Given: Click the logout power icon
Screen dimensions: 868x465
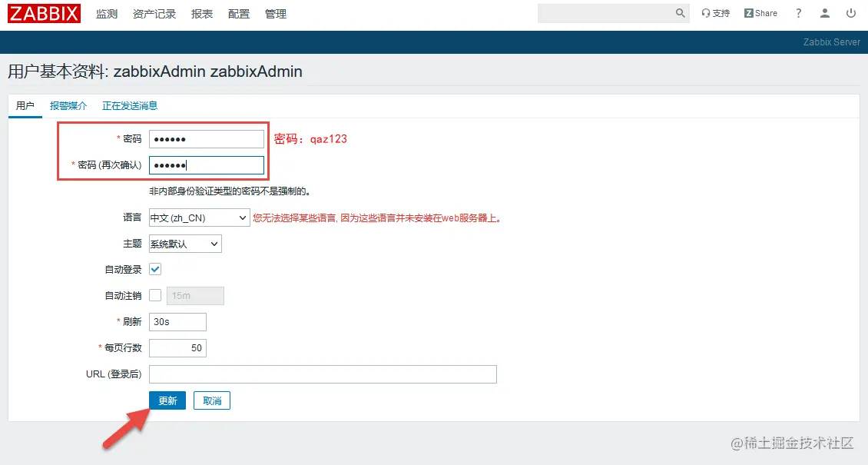Looking at the screenshot, I should [x=852, y=13].
